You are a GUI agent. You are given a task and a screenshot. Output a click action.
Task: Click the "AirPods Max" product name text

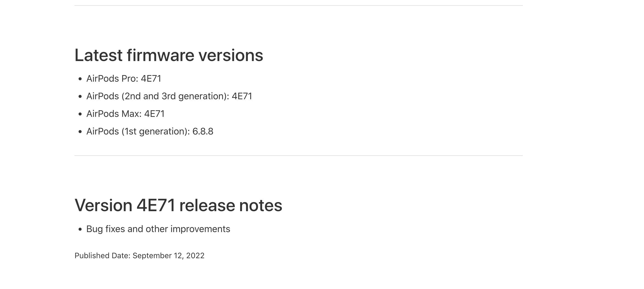[114, 114]
